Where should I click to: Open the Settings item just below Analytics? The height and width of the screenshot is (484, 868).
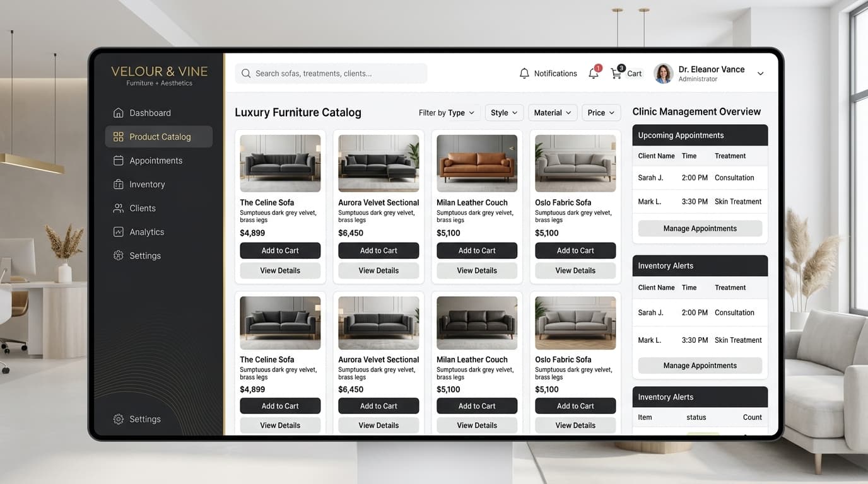[145, 256]
